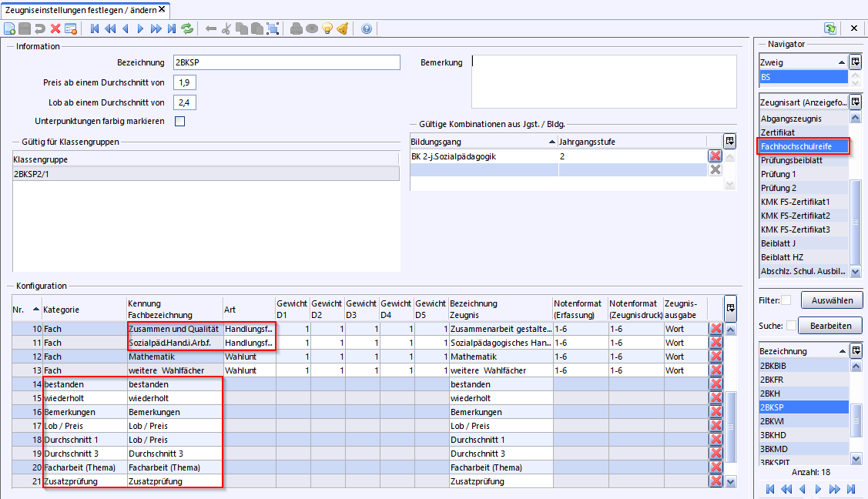Click the red X delete icon in toolbar
This screenshot has height=499, width=868.
coord(55,28)
